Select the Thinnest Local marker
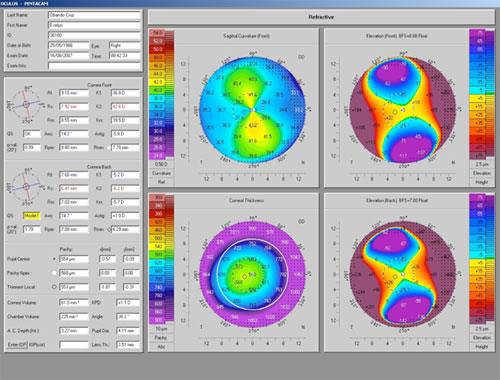This screenshot has width=500, height=380. pos(54,287)
